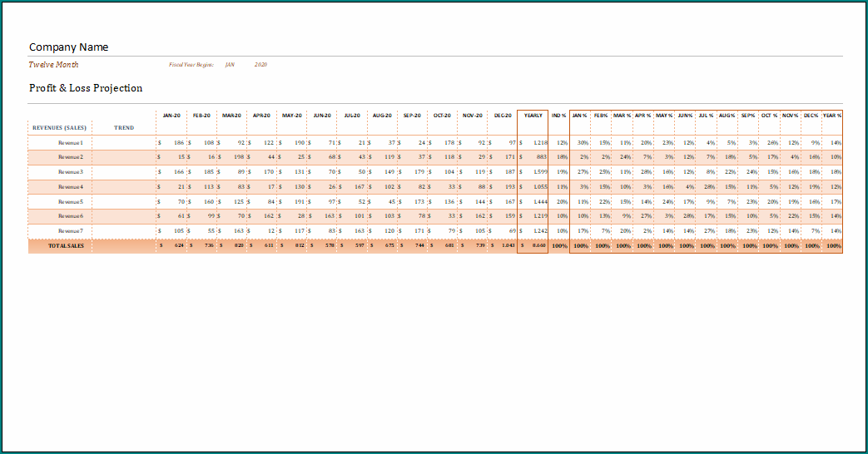Click the IND % column header
The image size is (868, 454).
click(x=558, y=116)
